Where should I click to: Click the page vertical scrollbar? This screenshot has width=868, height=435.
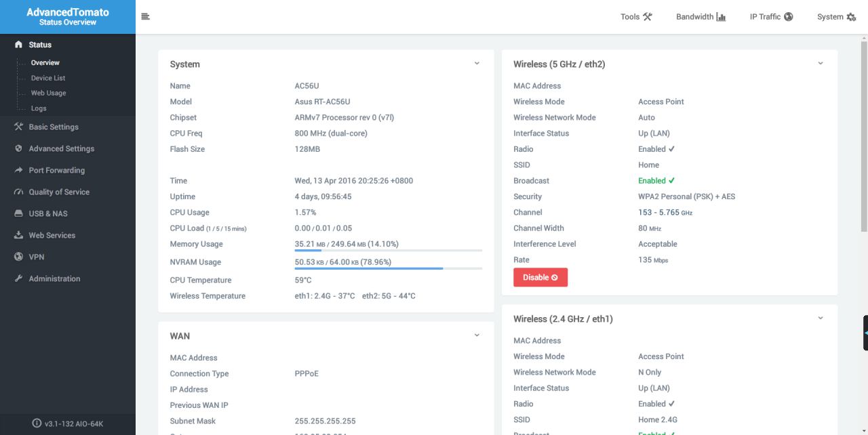coord(864,136)
